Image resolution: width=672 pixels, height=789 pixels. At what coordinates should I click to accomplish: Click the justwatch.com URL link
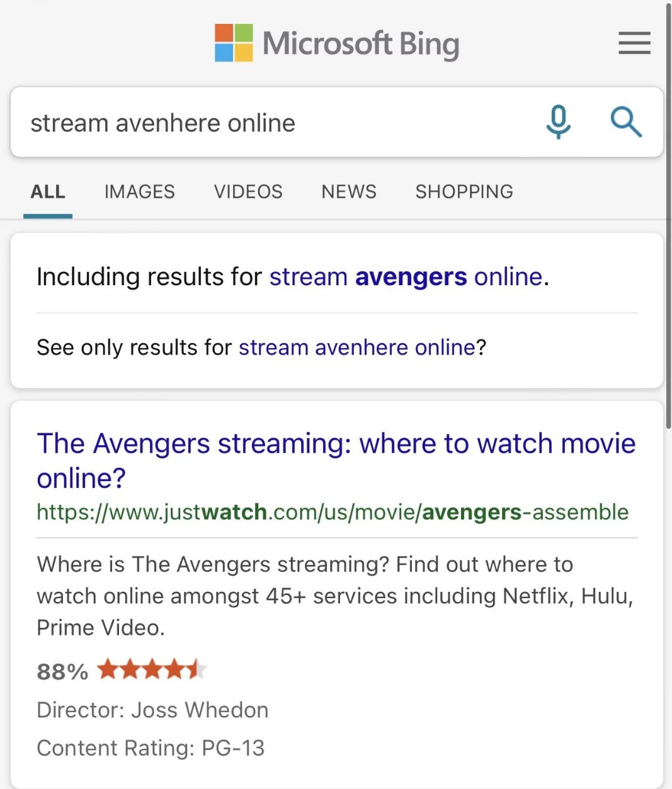[333, 512]
